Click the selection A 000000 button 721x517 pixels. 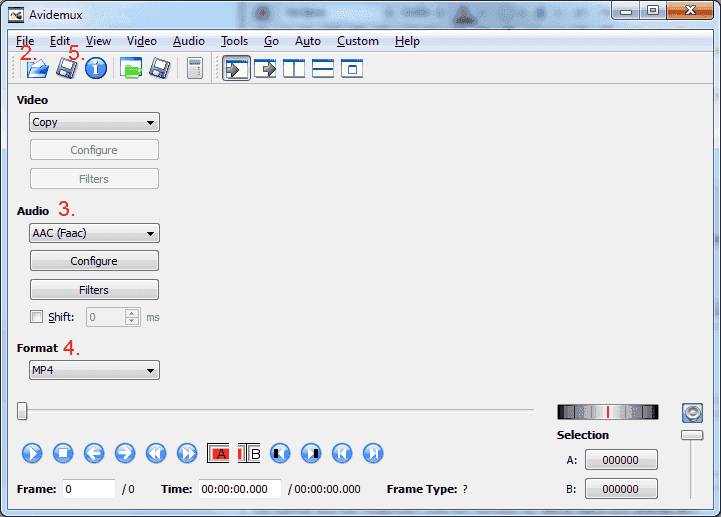click(621, 460)
